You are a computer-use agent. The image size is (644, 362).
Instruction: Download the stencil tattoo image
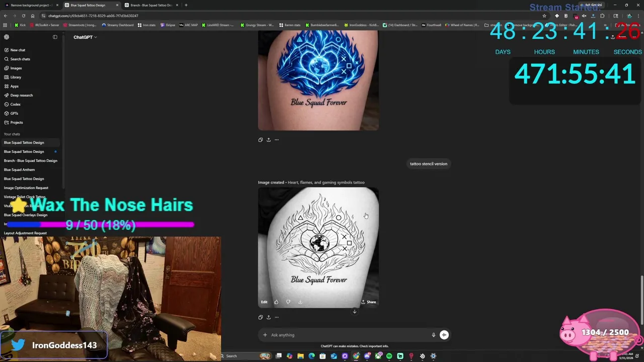[300, 302]
